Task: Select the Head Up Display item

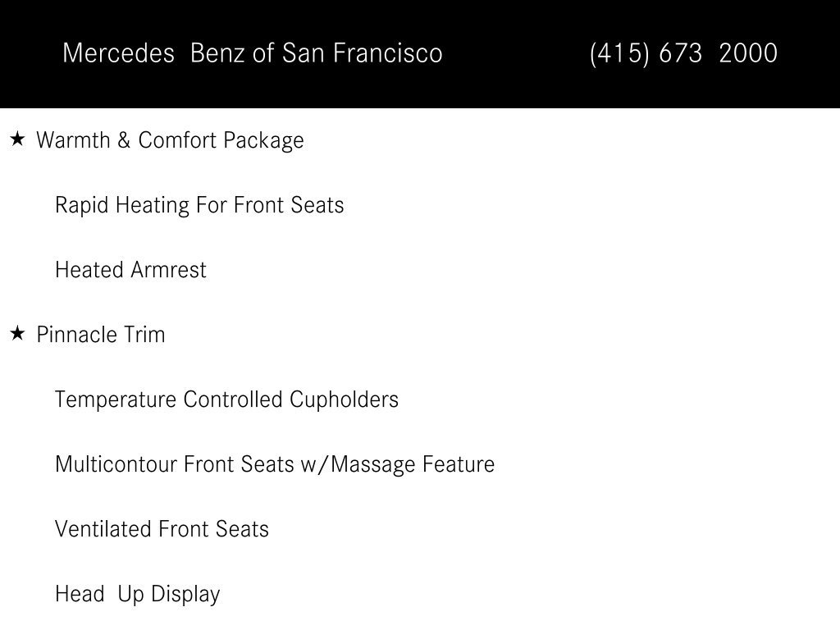Action: coord(138,594)
